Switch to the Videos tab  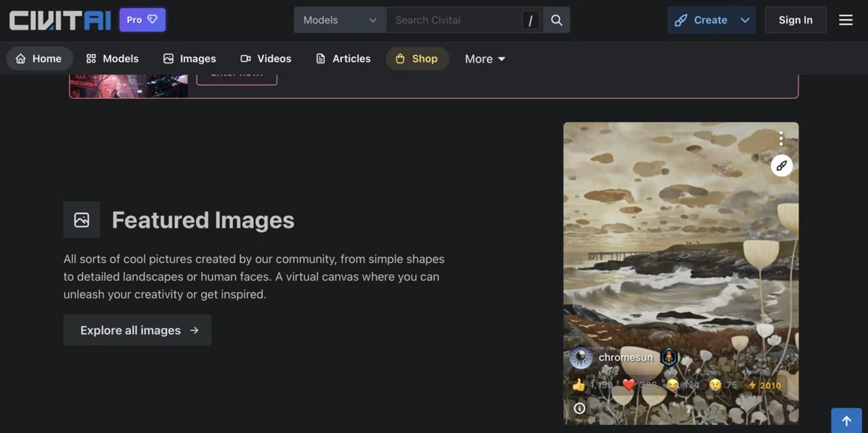pos(265,59)
